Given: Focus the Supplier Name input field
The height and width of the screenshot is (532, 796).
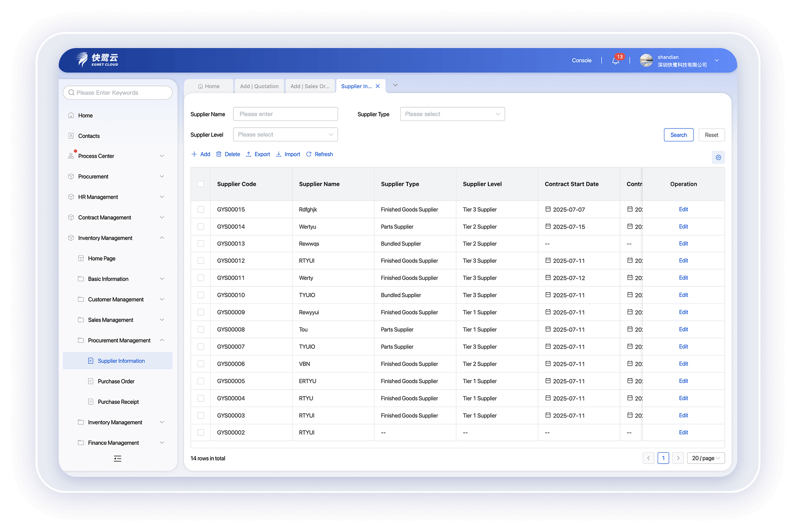Looking at the screenshot, I should [x=285, y=114].
